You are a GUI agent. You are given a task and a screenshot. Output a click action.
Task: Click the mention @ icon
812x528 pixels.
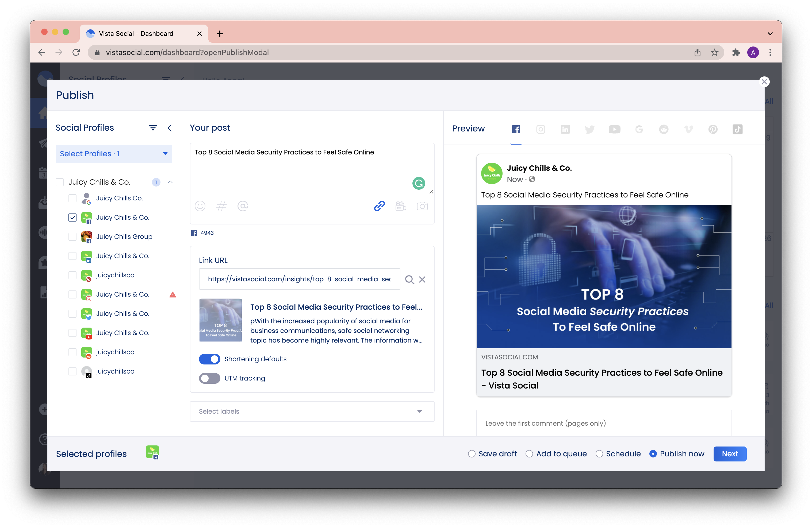(x=243, y=206)
